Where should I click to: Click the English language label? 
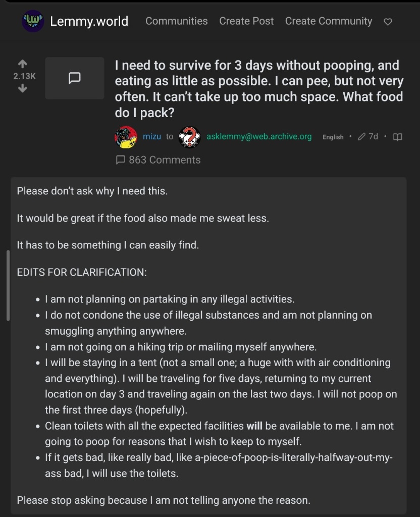(333, 137)
